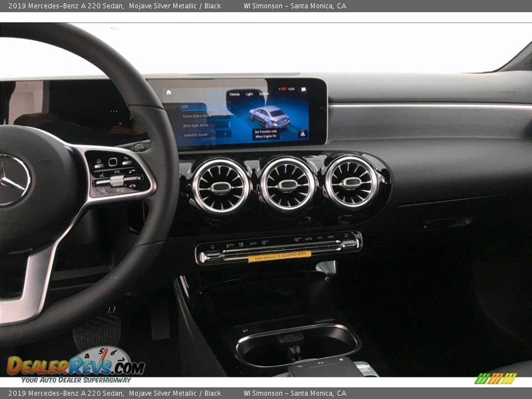Open the Active Brake Assist entry
The width and height of the screenshot is (532, 399).
coord(196,115)
